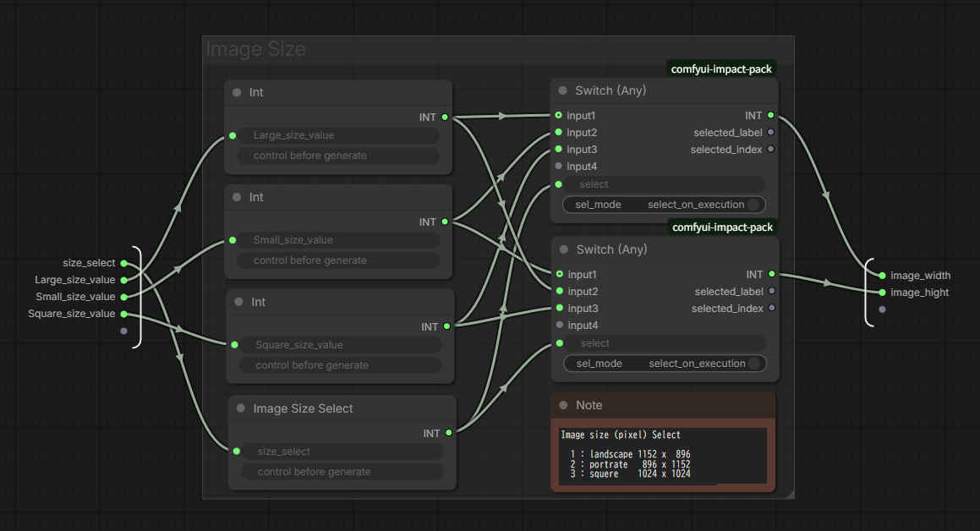The image size is (980, 531).
Task: Collapse the Image Size Select node using its dot
Action: (241, 408)
